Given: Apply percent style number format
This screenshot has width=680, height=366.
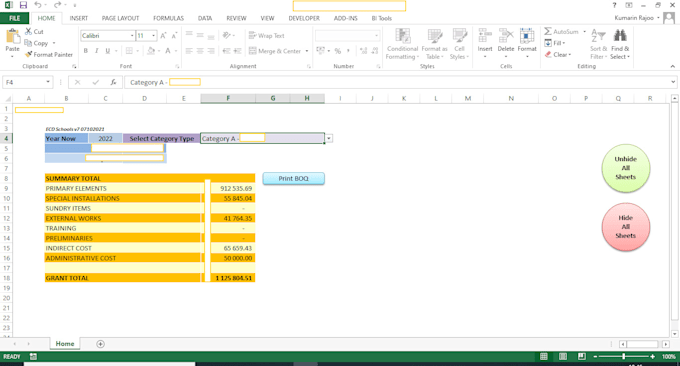Looking at the screenshot, I should [x=338, y=51].
